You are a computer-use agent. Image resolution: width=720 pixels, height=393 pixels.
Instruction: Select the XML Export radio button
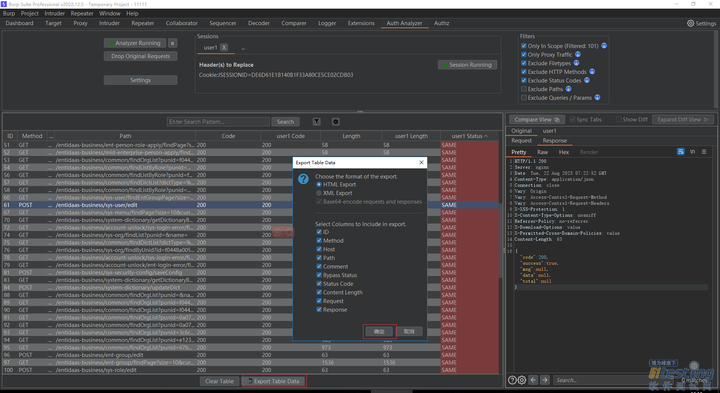(x=319, y=193)
